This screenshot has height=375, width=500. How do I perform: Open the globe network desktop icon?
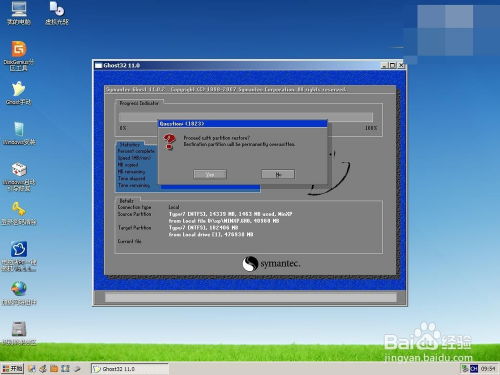pos(19,294)
